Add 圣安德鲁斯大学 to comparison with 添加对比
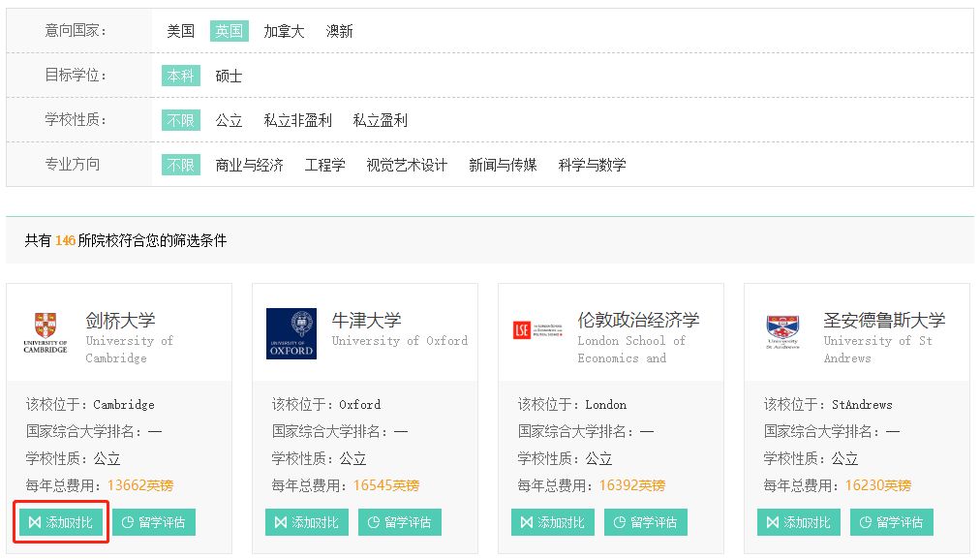Viewport: 980px width, 559px height. [x=799, y=522]
